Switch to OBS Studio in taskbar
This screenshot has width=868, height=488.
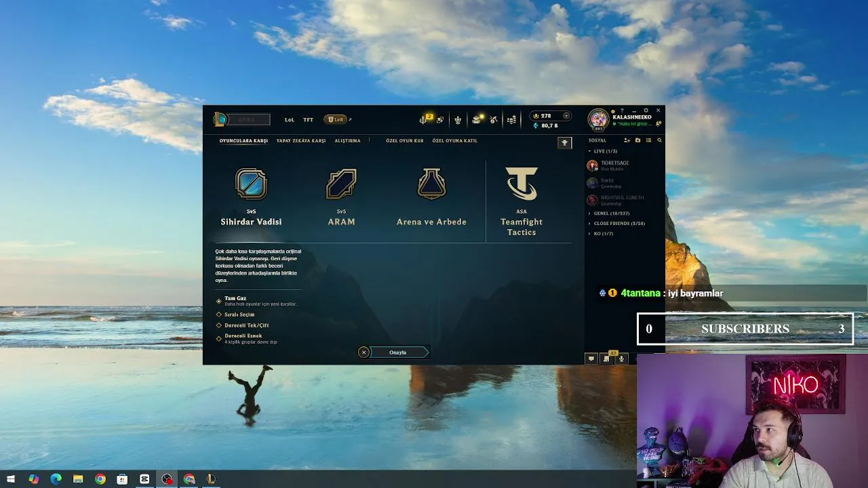(167, 479)
